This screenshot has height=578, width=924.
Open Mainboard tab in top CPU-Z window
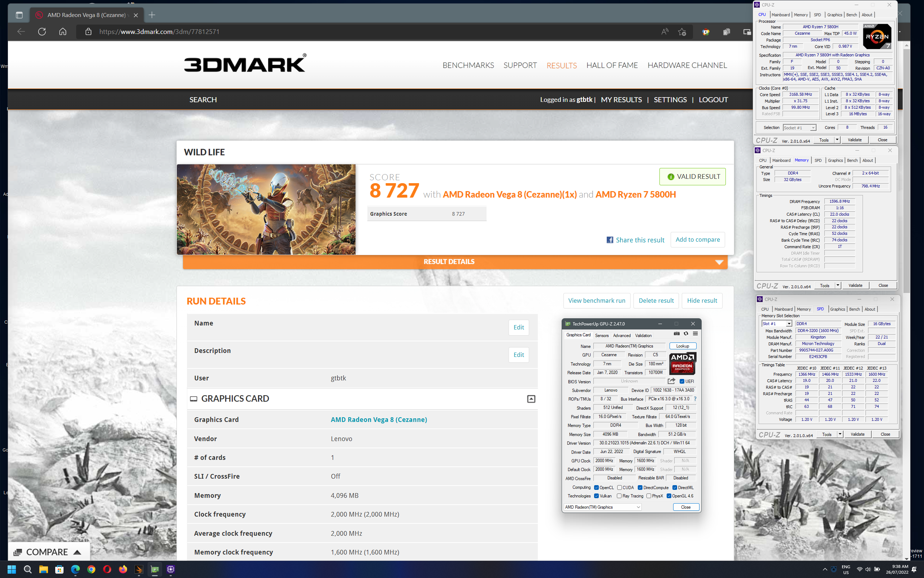780,15
